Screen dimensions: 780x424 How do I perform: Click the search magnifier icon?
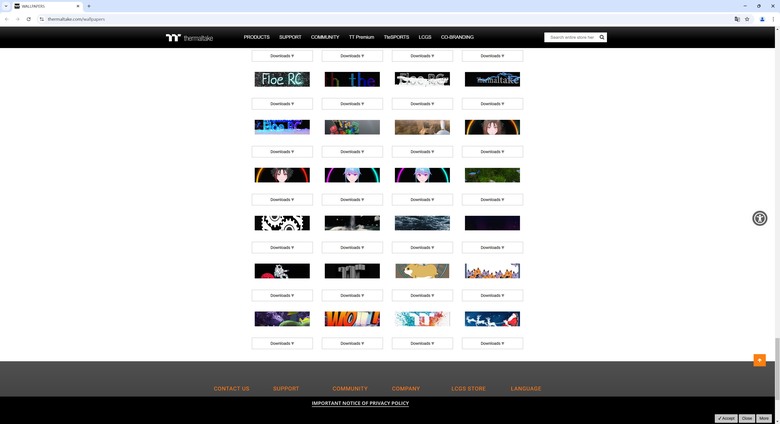tap(601, 37)
